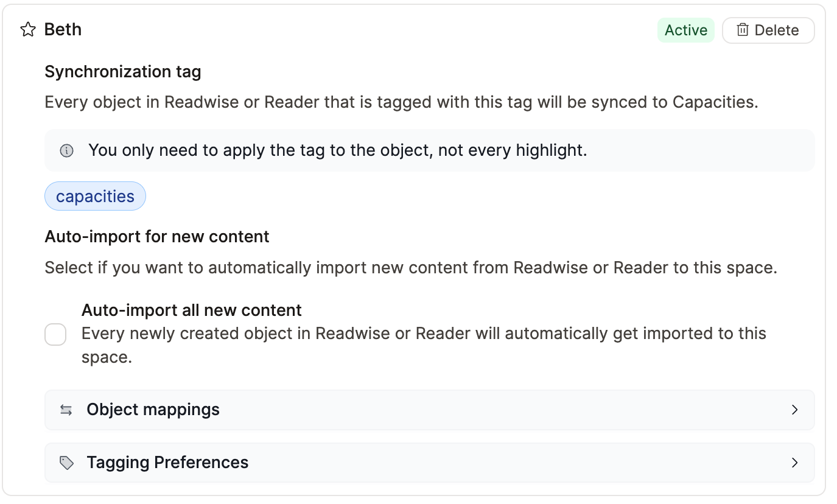
Task: Select the capacities tag chip
Action: tap(95, 197)
